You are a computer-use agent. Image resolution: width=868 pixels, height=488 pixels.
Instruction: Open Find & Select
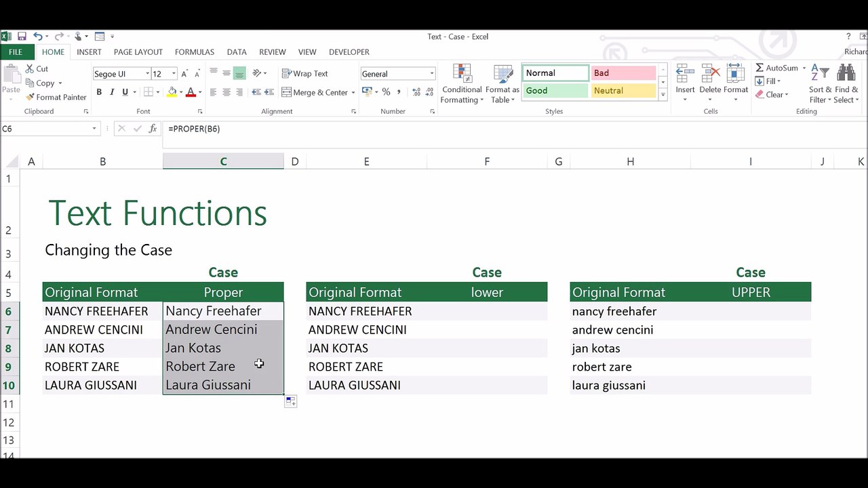click(x=846, y=84)
